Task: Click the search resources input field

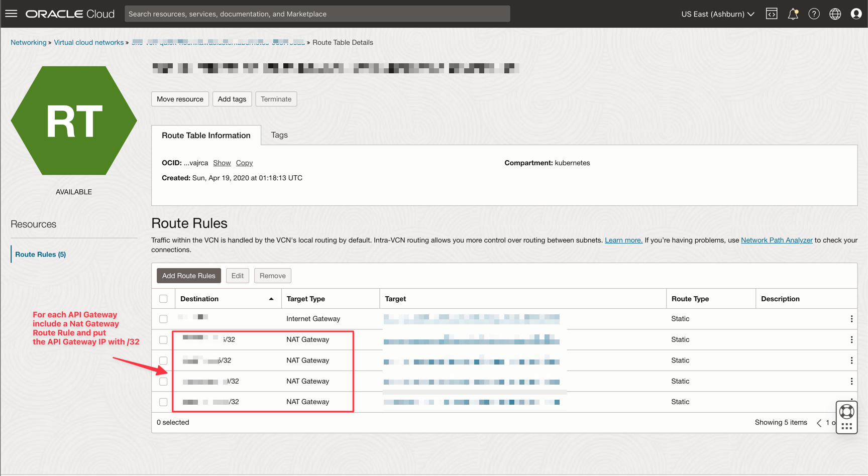Action: coord(317,14)
